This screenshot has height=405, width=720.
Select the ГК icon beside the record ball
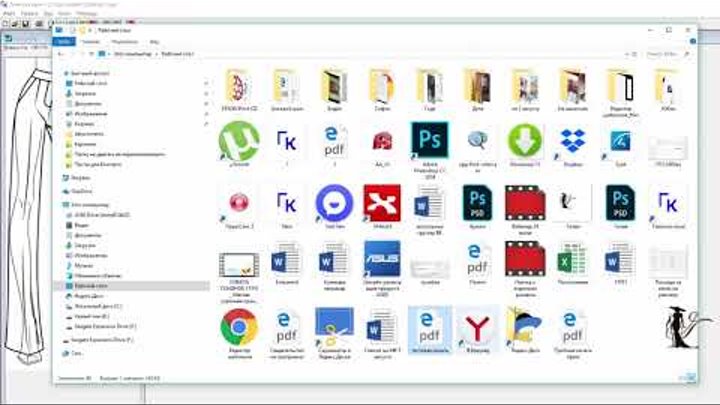coord(287,202)
